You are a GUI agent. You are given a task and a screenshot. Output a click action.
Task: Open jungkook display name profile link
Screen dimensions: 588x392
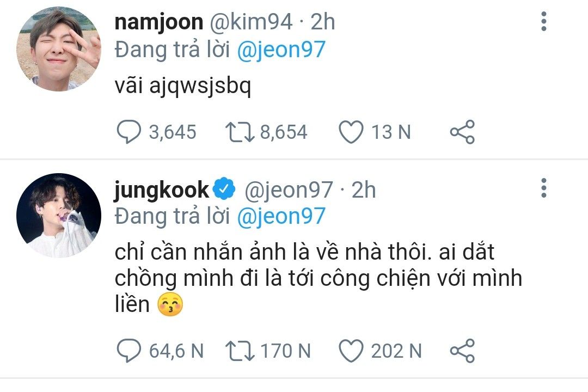pyautogui.click(x=162, y=189)
